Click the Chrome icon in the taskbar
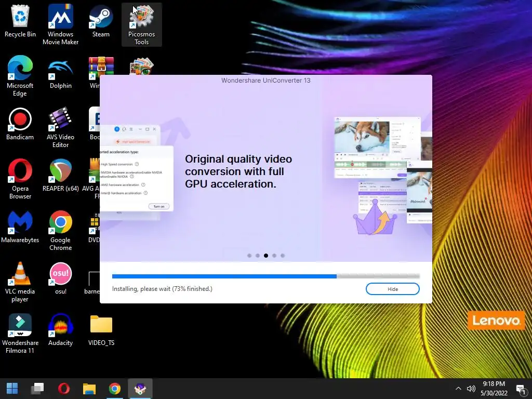 click(x=115, y=389)
